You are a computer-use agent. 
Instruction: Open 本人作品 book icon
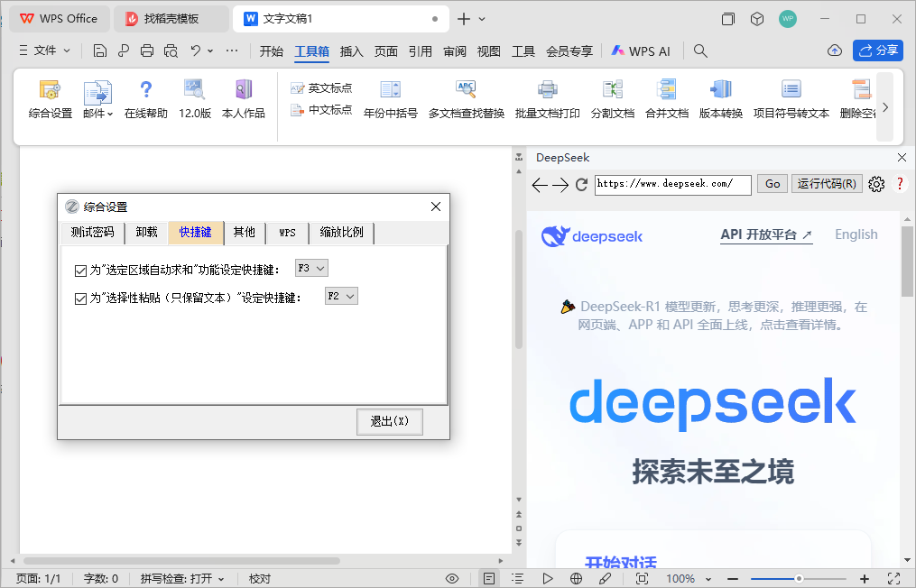click(244, 99)
